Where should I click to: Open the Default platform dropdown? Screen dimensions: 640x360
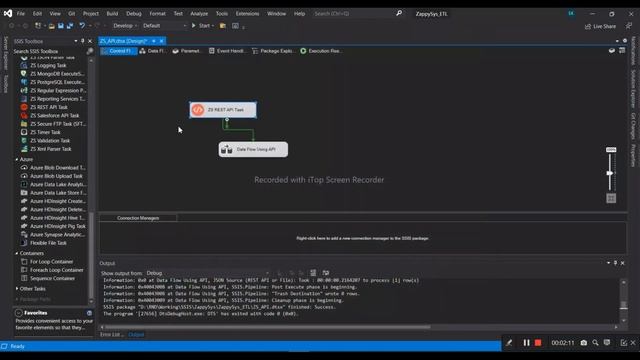[164, 26]
